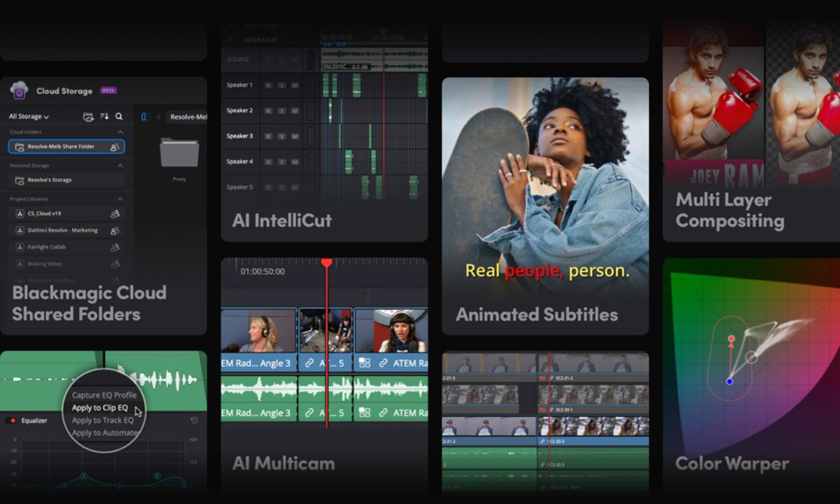
Task: Click the search icon in Cloud Storage
Action: [x=119, y=117]
